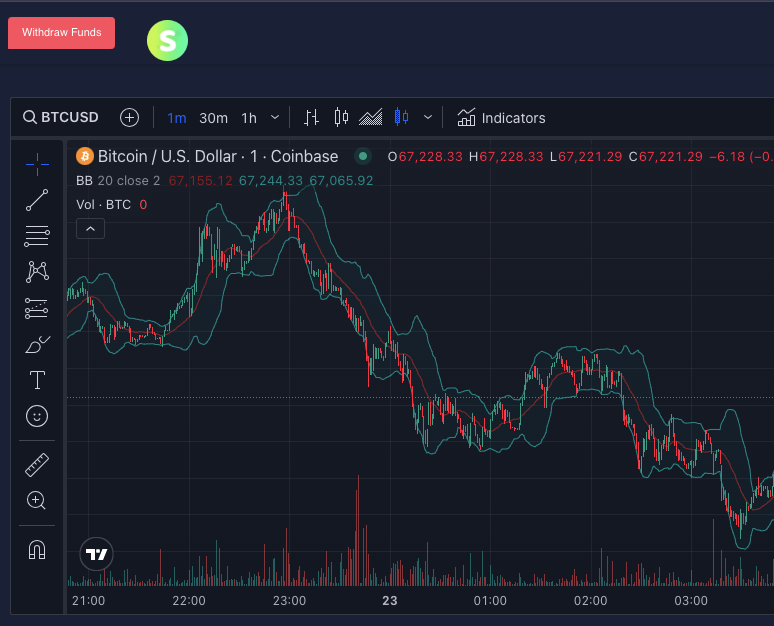
Task: Select the trend line drawing tool
Action: pos(37,200)
